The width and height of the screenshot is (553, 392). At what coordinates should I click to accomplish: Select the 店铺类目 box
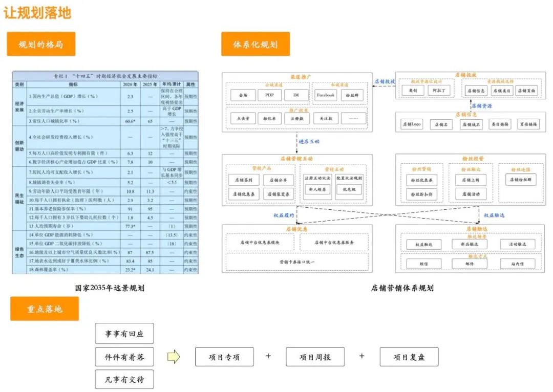click(x=501, y=91)
